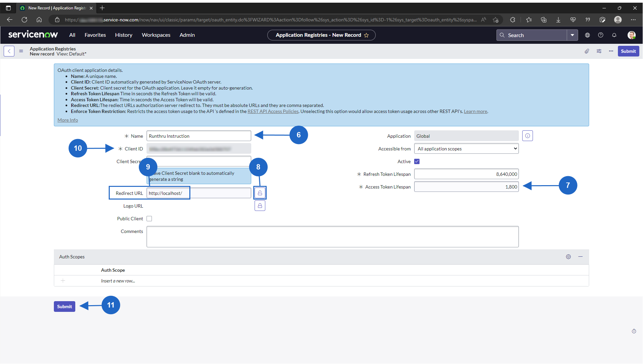Image resolution: width=643 pixels, height=364 pixels.
Task: Click the notifications bell icon
Action: coord(614,35)
